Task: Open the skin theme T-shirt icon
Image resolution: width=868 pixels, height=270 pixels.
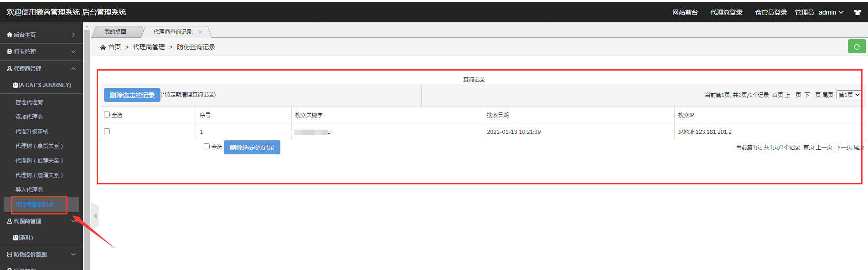Action: (858, 13)
